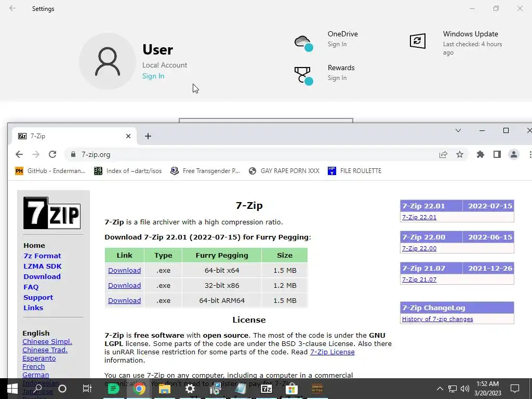This screenshot has width=532, height=399.
Task: Open the 7z app on the taskbar
Action: coord(267,389)
